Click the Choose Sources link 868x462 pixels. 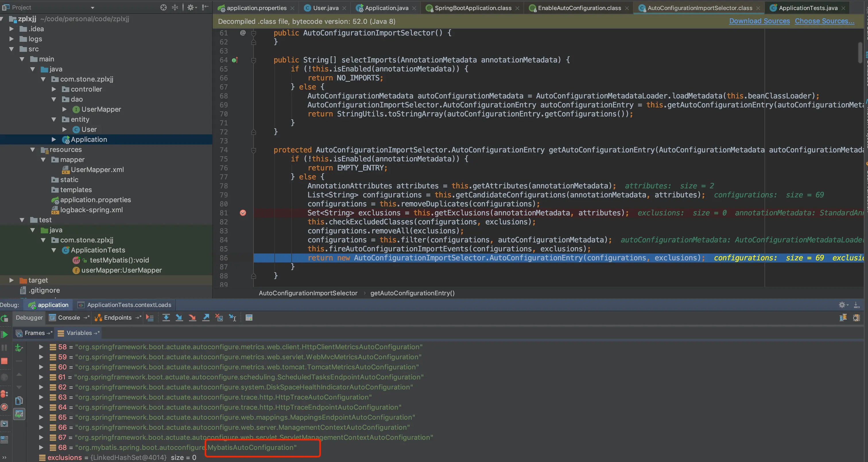pos(824,21)
